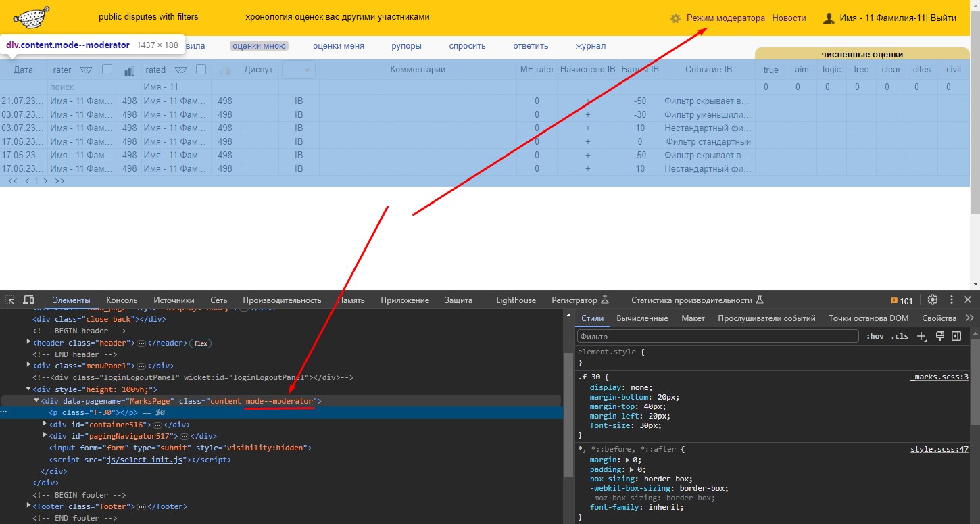
Task: Expand the padding shorthand triangle
Action: coord(631,469)
